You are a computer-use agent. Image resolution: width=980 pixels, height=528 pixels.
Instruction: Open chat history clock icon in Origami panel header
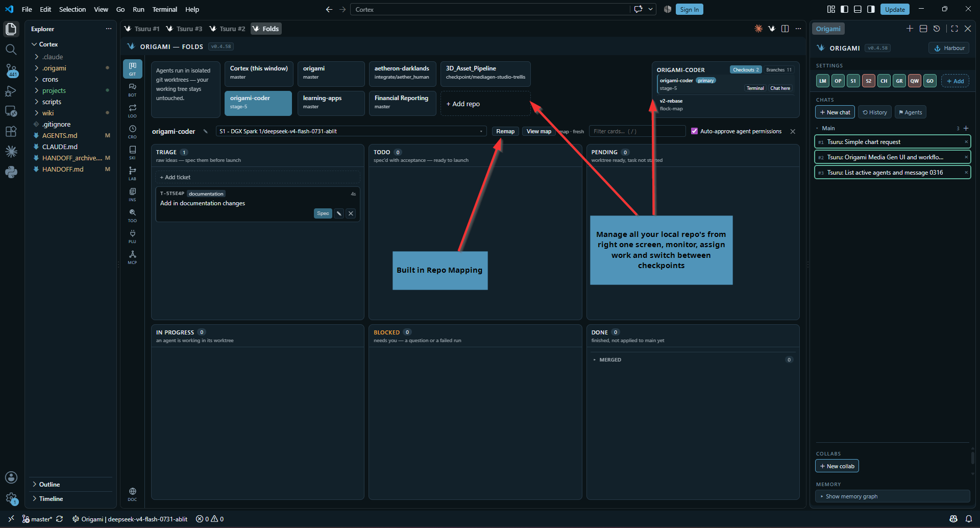coord(937,29)
